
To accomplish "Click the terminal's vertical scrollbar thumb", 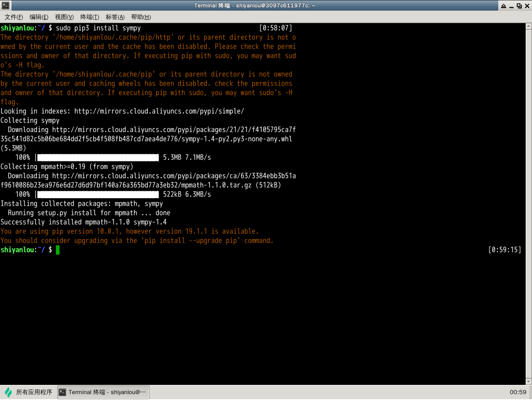I will click(529, 203).
